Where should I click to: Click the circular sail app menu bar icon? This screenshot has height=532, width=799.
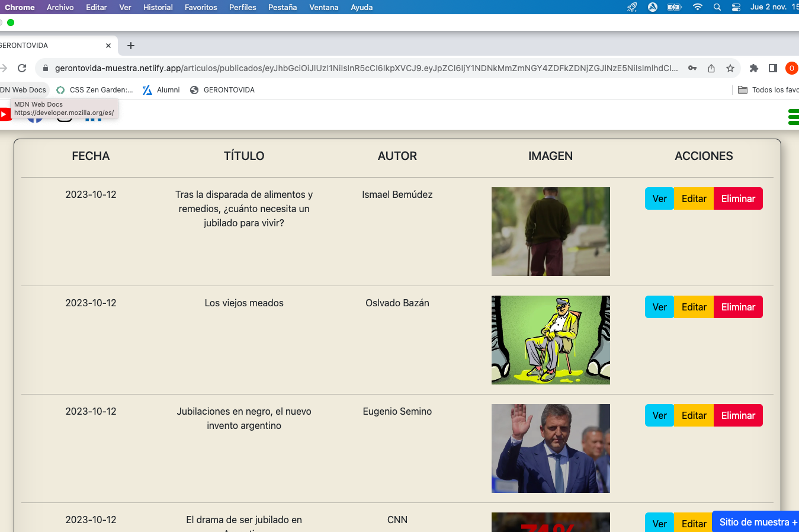coord(653,7)
